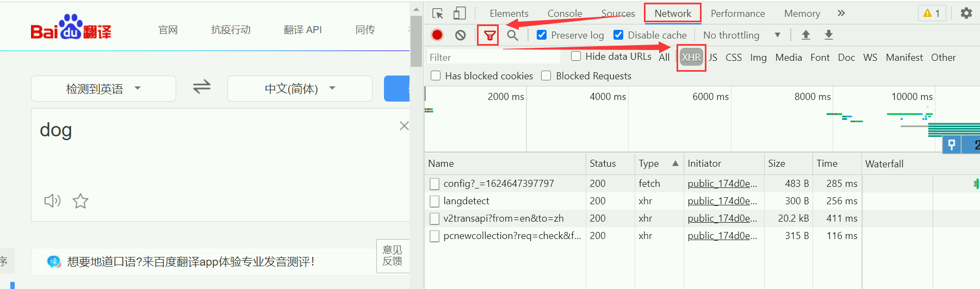This screenshot has width=980, height=289.
Task: Check the pcnewcollection row checkbox
Action: (x=435, y=236)
